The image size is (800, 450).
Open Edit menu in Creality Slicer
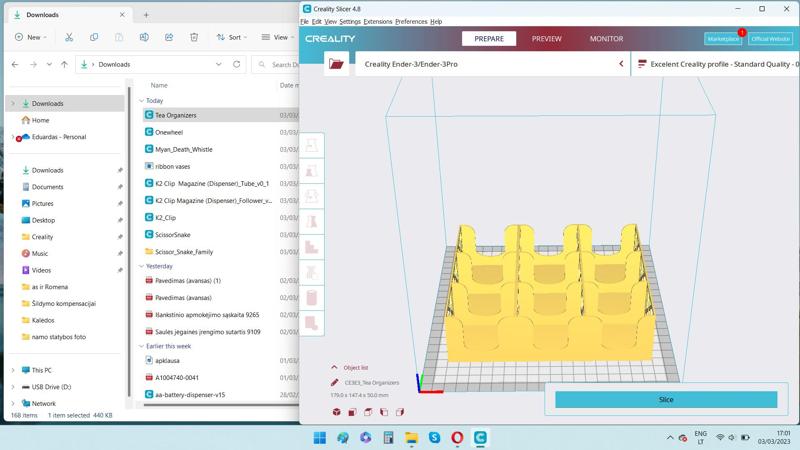click(316, 21)
